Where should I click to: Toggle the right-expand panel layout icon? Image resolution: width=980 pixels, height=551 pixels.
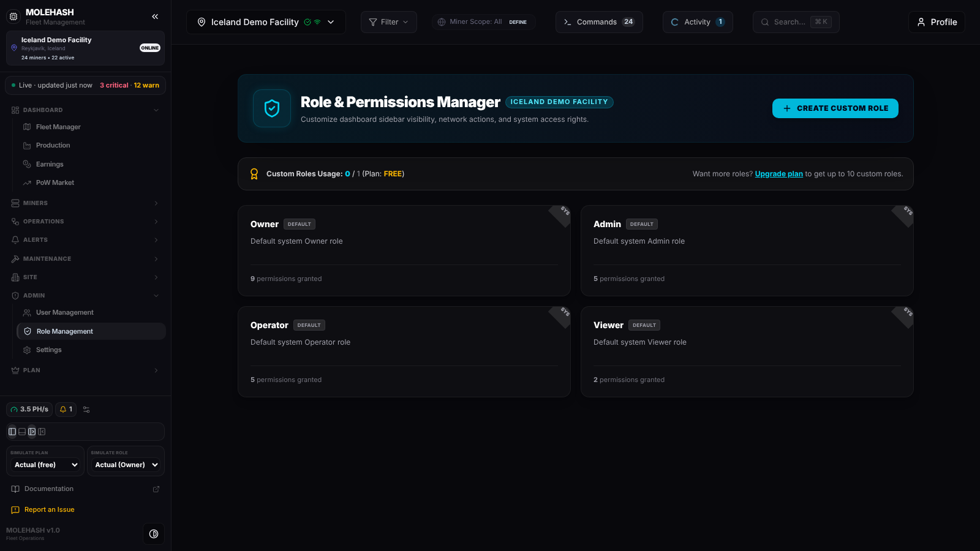tap(32, 432)
